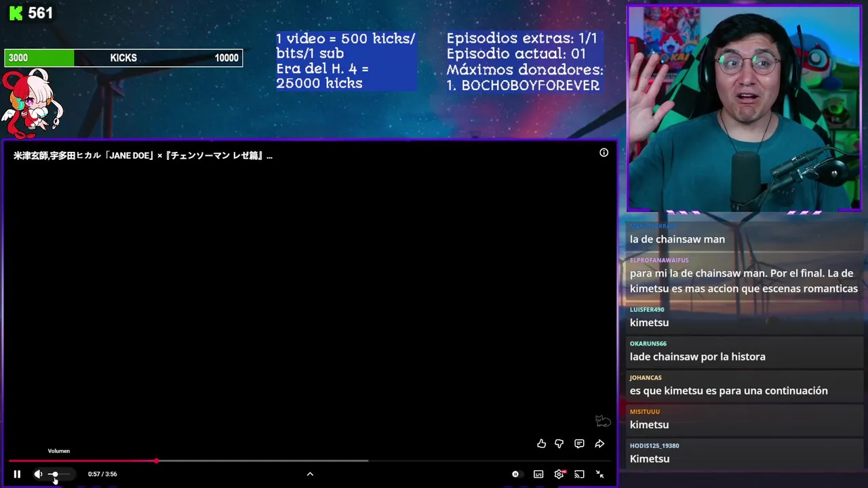Pause the JANE DOE video

17,474
